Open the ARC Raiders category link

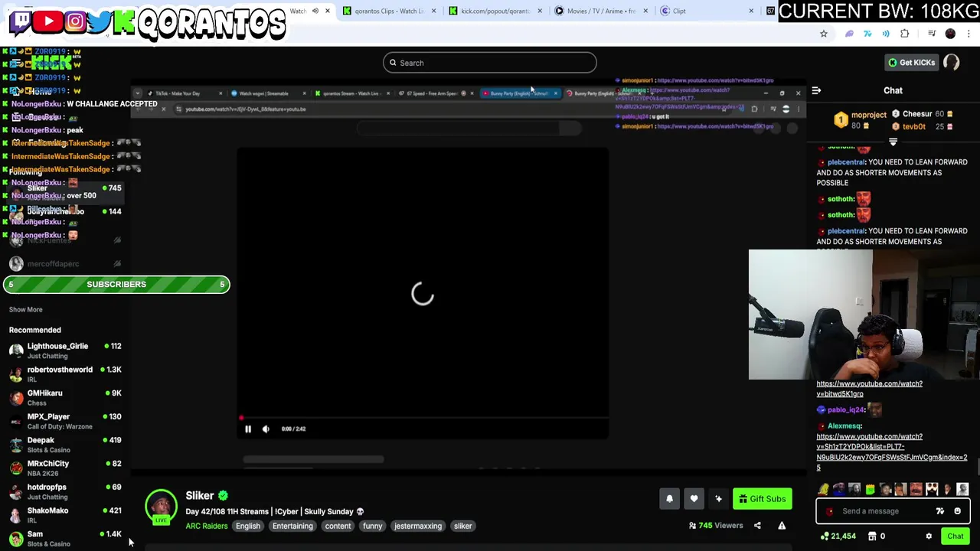click(206, 527)
